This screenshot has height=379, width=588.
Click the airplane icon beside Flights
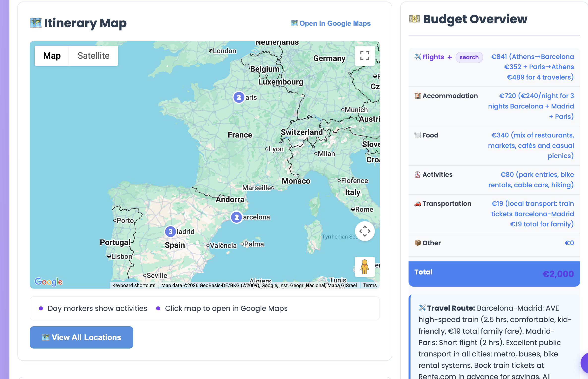tap(418, 57)
